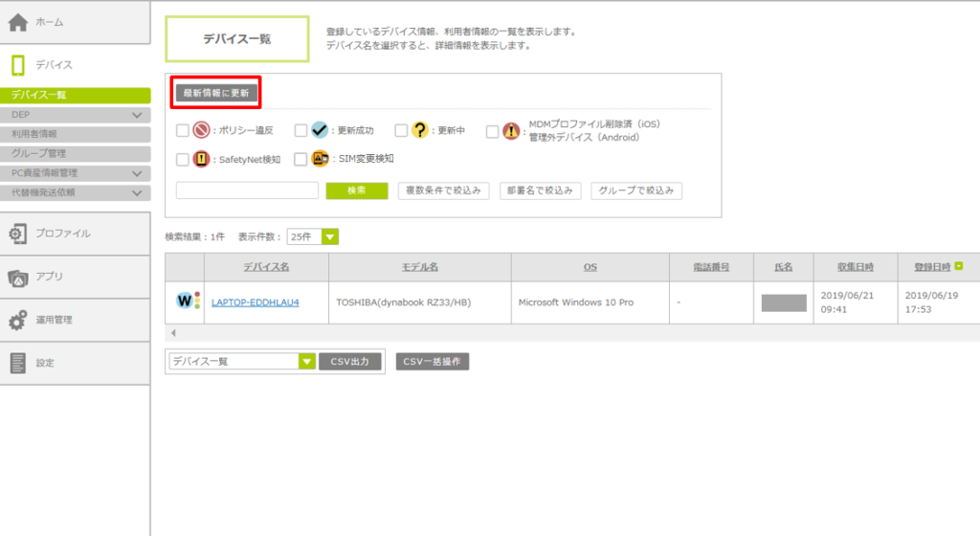Image resolution: width=980 pixels, height=536 pixels.
Task: Open Profile section via gear-document icon
Action: coord(17,234)
